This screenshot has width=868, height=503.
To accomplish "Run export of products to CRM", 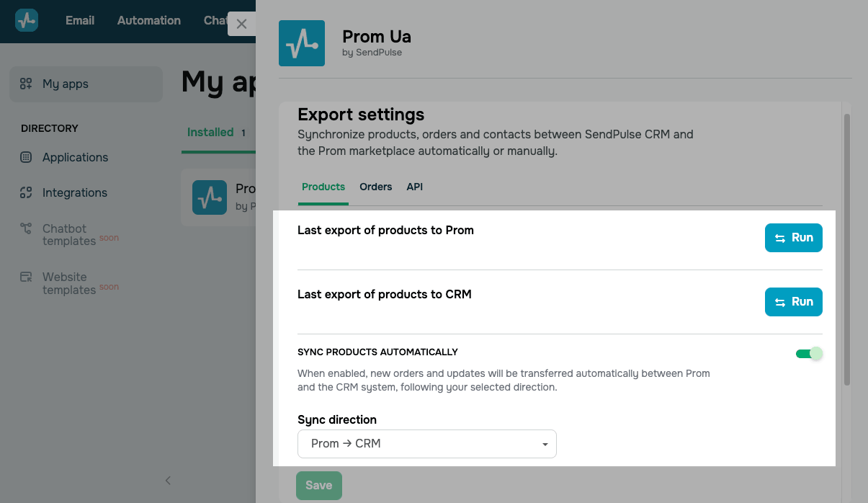I will coord(793,302).
